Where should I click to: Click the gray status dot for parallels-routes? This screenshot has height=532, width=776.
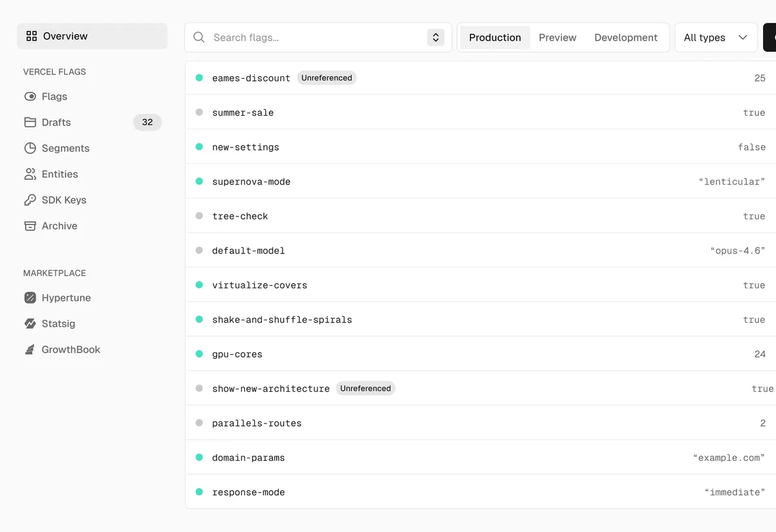pyautogui.click(x=199, y=423)
